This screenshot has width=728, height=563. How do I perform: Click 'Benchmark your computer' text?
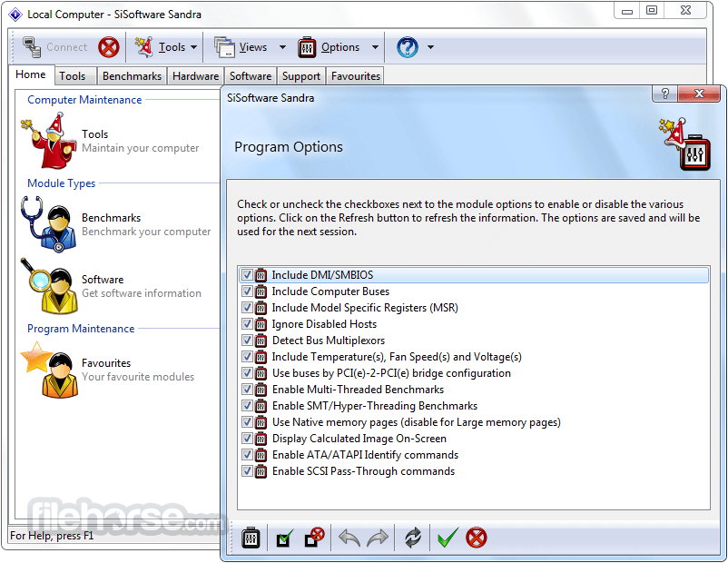146,232
